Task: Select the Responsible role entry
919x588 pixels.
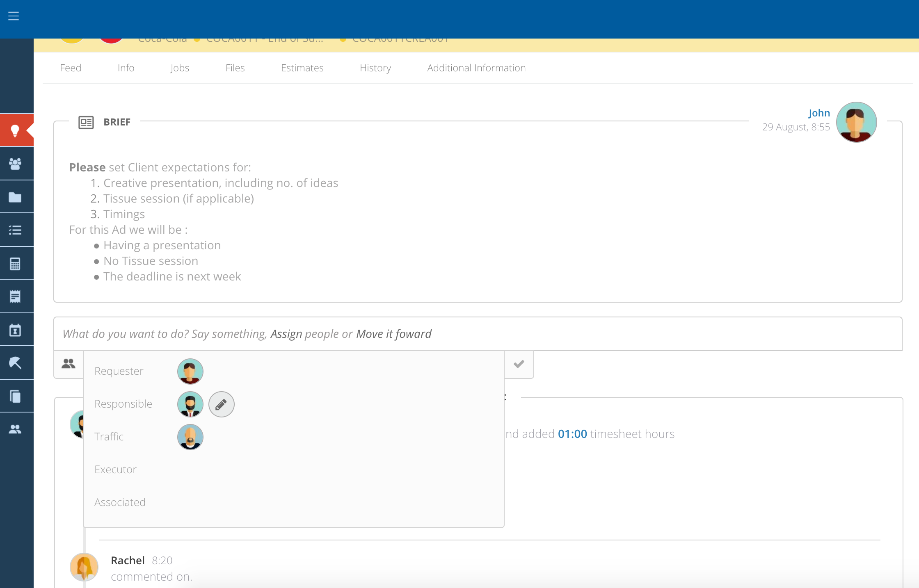Action: pyautogui.click(x=123, y=404)
